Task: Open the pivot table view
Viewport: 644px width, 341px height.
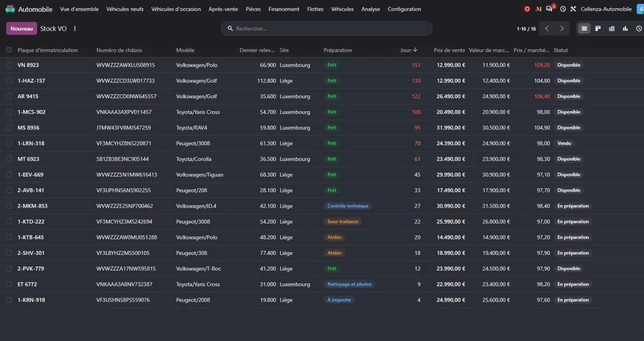Action: tap(612, 29)
